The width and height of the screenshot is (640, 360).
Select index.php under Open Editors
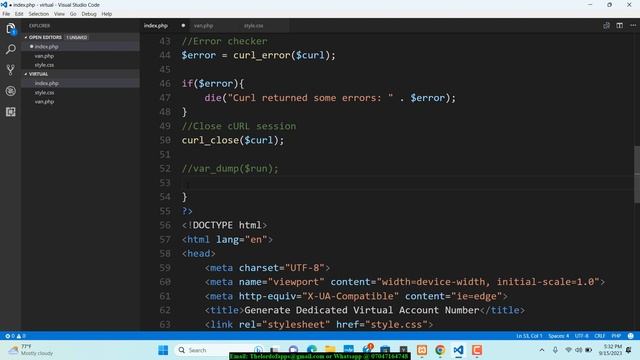(47, 47)
